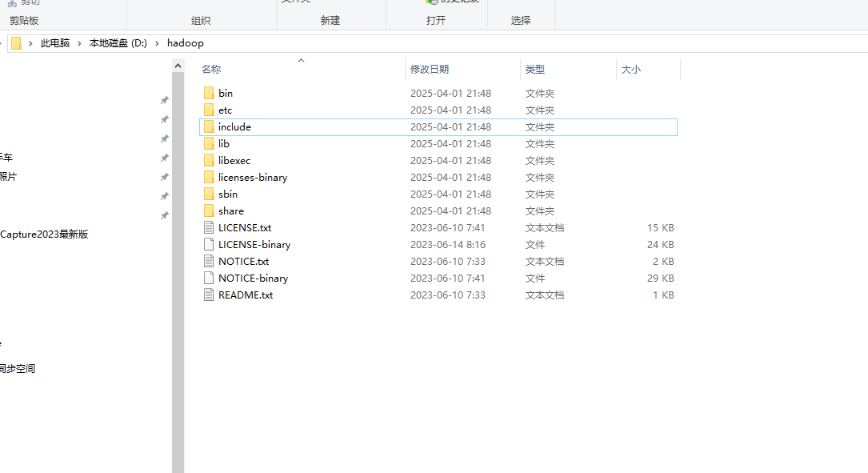The width and height of the screenshot is (868, 473).
Task: Click the sort arrow above the 名称 column
Action: coord(301,60)
